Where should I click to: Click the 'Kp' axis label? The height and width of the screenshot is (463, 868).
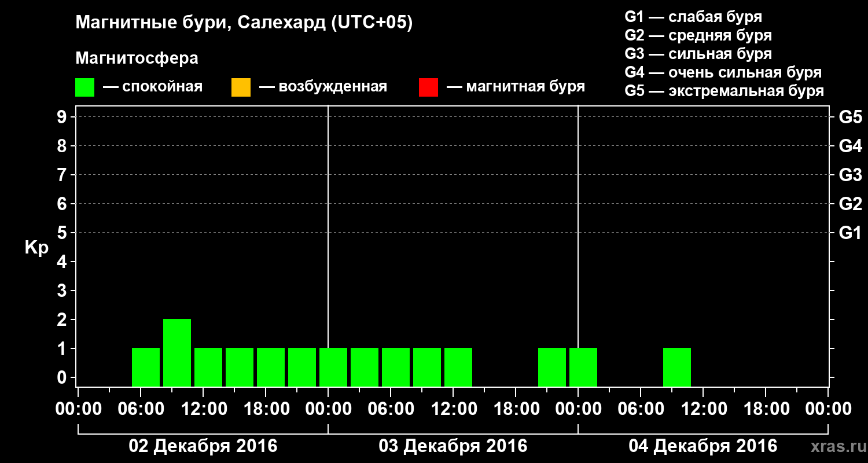point(36,248)
